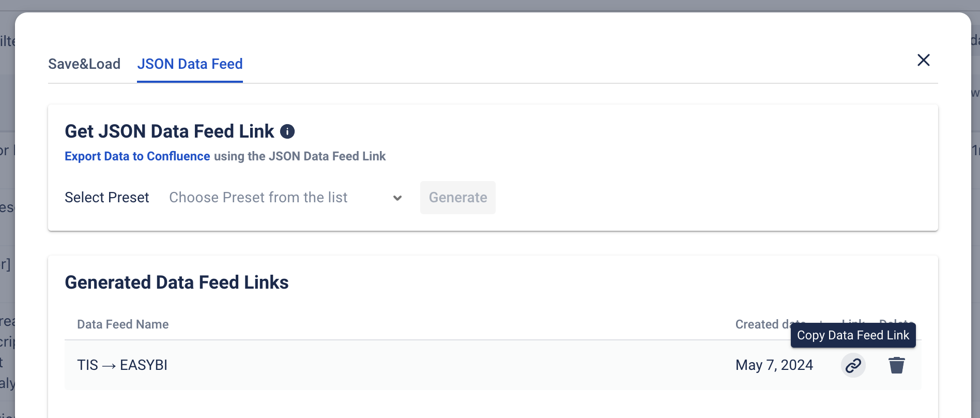Click the "using the JSON Data Feed Link" text
Screen dimensions: 980x418
click(300, 156)
